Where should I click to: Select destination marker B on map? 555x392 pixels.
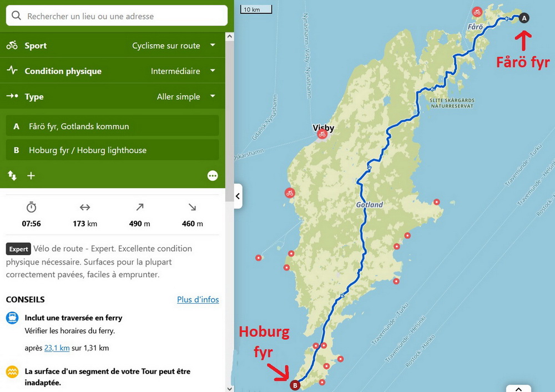click(295, 385)
